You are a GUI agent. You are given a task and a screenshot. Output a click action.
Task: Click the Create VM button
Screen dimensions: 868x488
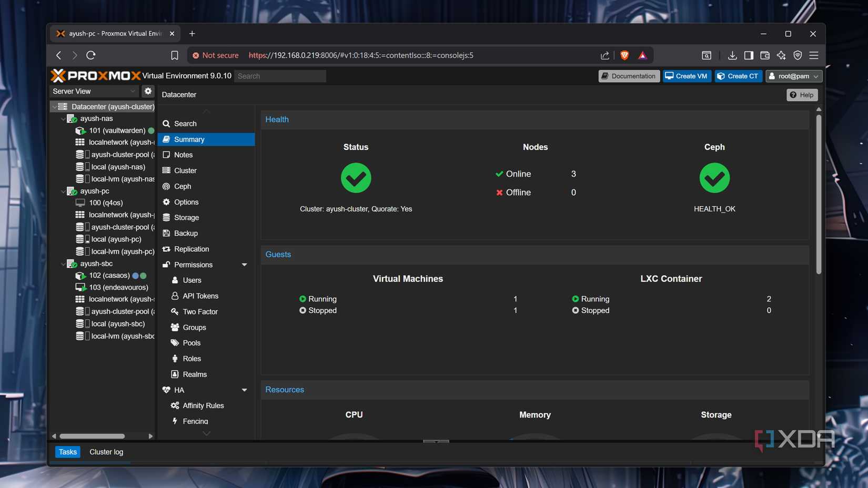[x=687, y=76]
